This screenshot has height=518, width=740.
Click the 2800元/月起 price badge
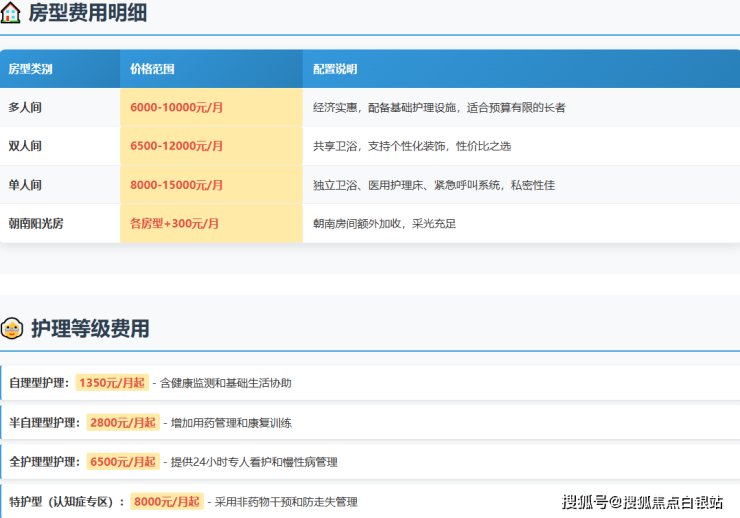click(123, 422)
